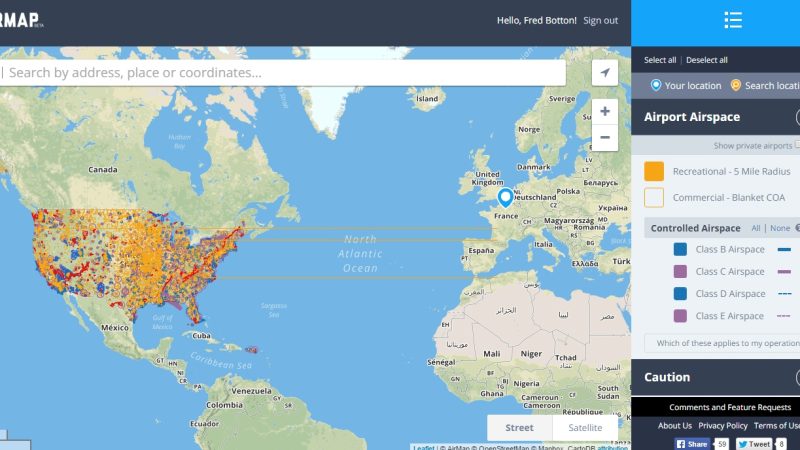The image size is (800, 450).
Task: Zoom out of the map with minus
Action: pyautogui.click(x=605, y=138)
